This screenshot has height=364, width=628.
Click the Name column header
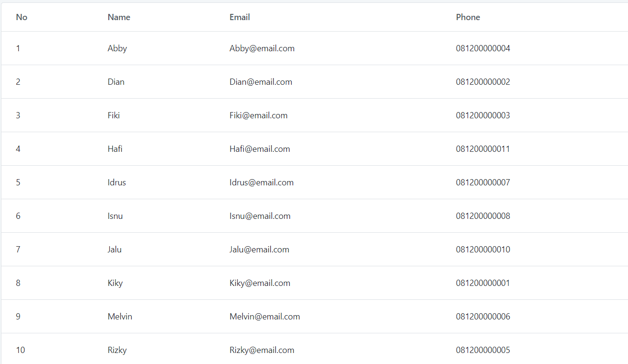(119, 17)
